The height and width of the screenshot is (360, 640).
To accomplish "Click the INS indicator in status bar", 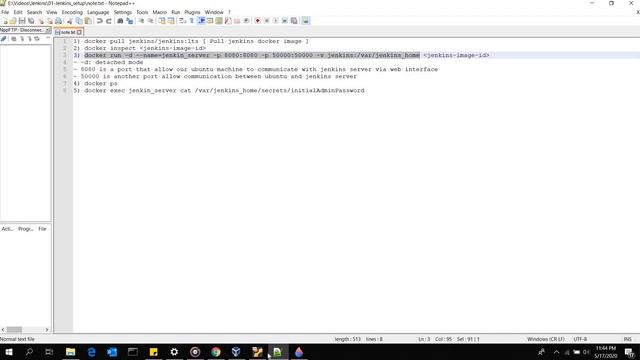I will [x=627, y=339].
